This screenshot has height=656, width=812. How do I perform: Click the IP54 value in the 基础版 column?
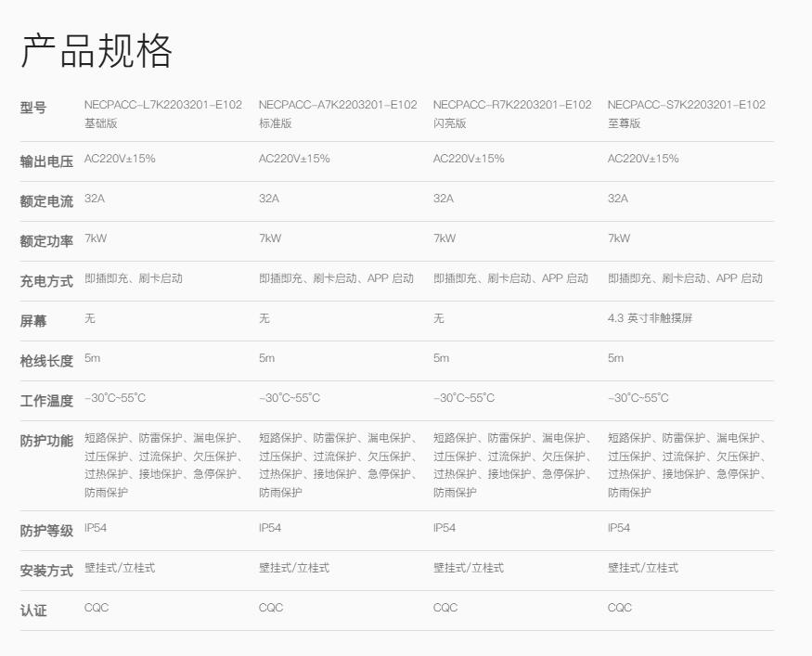point(96,528)
